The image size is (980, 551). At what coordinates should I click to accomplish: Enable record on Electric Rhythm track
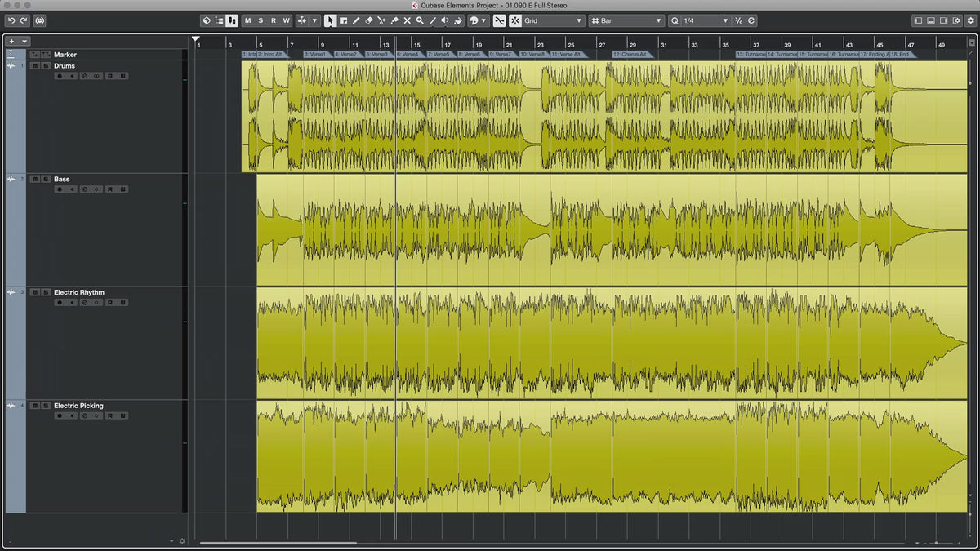point(59,303)
